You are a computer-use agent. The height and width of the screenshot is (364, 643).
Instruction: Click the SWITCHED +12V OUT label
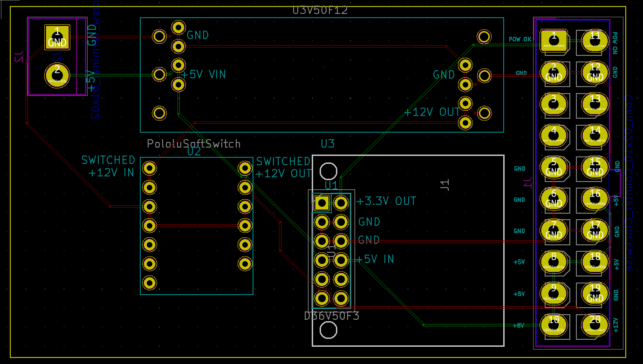point(283,168)
